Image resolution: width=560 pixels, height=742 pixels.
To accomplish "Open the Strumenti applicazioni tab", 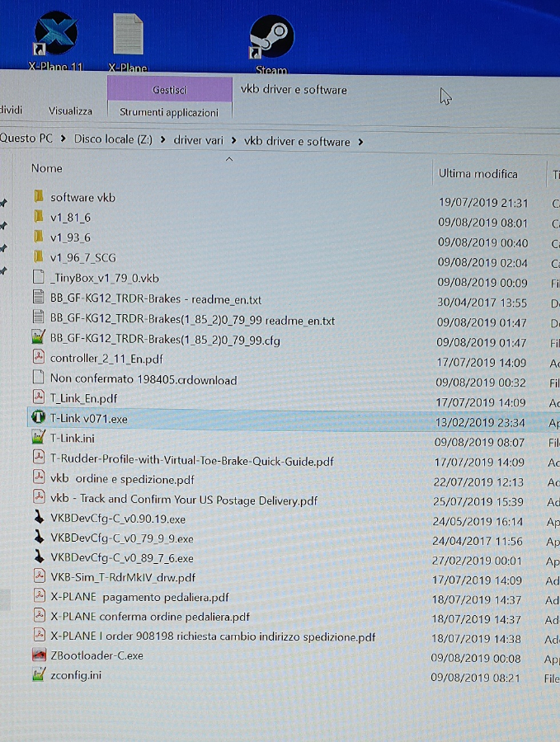I will [169, 112].
